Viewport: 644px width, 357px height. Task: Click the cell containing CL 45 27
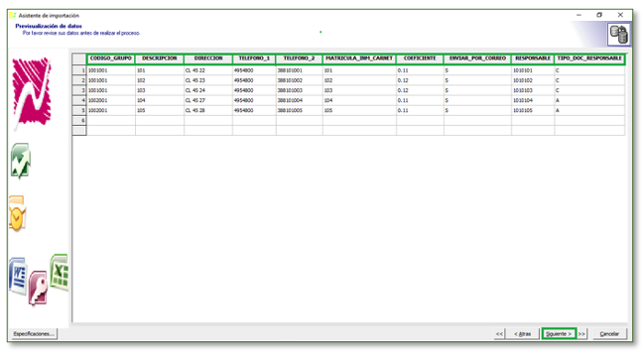pyautogui.click(x=208, y=100)
